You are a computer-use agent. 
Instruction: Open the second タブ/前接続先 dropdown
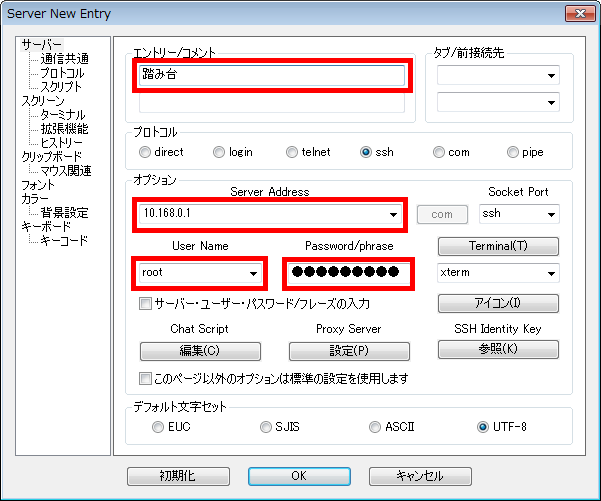coord(551,102)
